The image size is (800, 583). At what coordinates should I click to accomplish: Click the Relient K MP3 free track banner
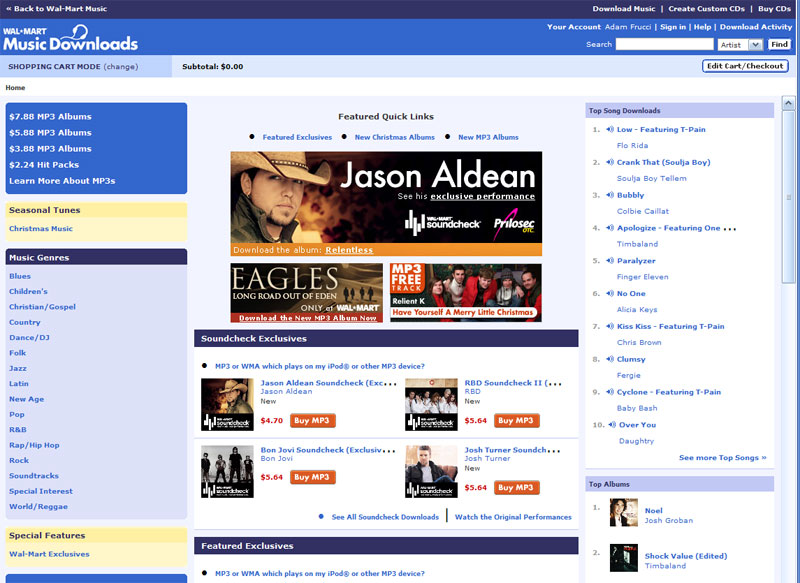coord(466,293)
